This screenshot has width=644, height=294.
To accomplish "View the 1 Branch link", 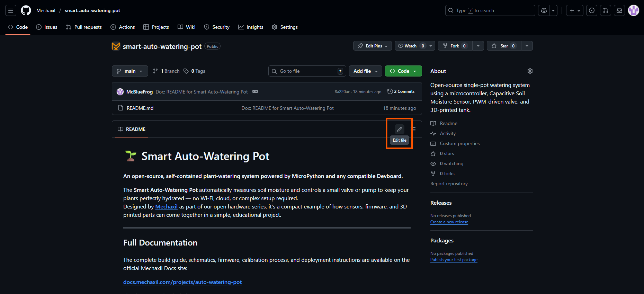I will click(166, 71).
